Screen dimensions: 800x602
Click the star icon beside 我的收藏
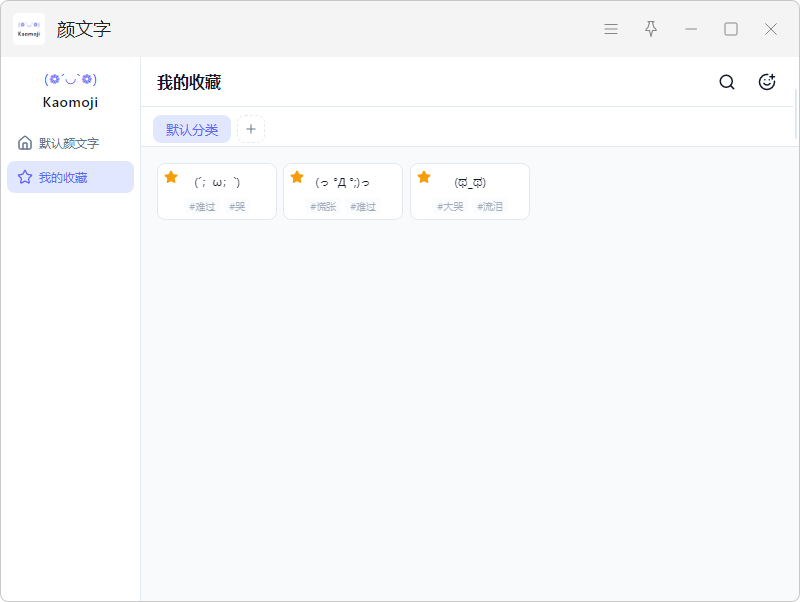25,177
